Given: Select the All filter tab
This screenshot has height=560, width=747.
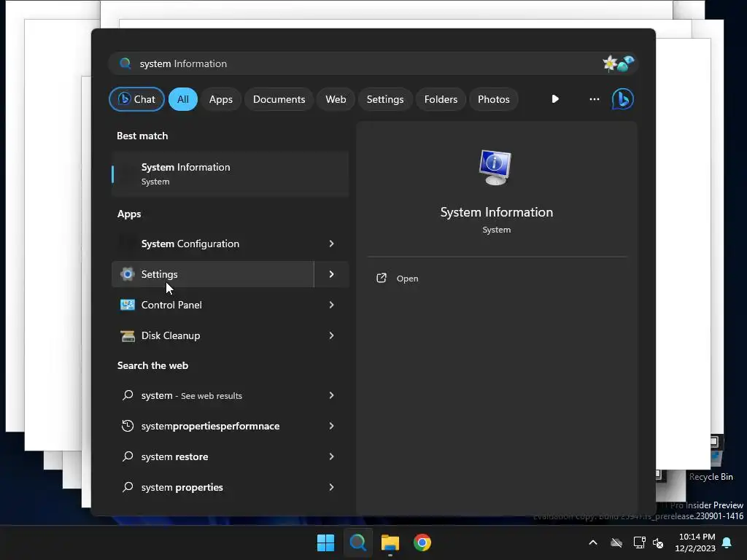Looking at the screenshot, I should coord(183,99).
